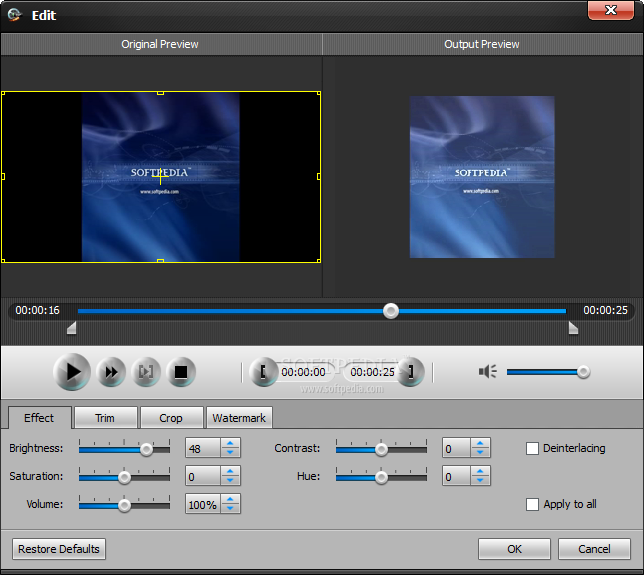This screenshot has width=644, height=575.
Task: Click the Restore Defaults button
Action: pos(59,549)
